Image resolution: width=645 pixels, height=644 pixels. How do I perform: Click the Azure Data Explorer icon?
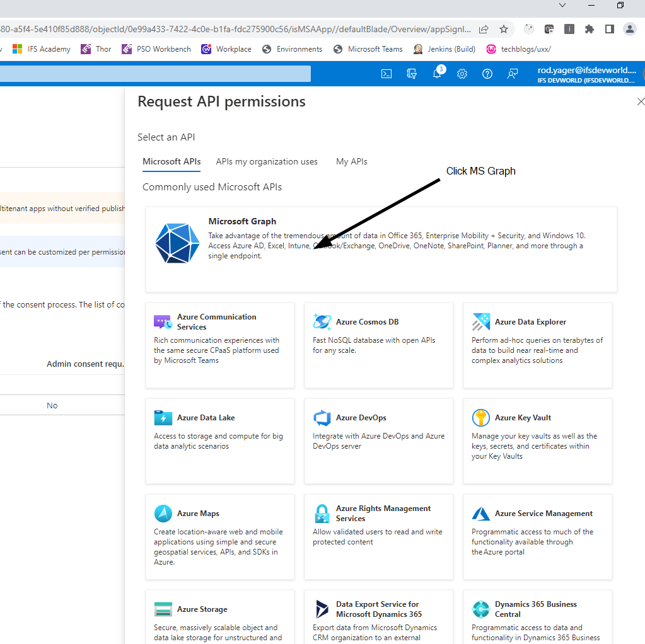(x=480, y=322)
